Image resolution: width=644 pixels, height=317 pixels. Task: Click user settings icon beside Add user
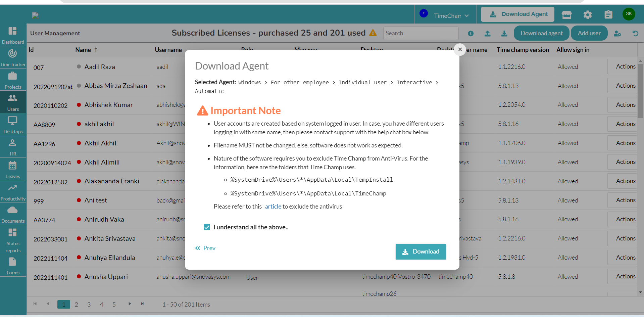[617, 33]
